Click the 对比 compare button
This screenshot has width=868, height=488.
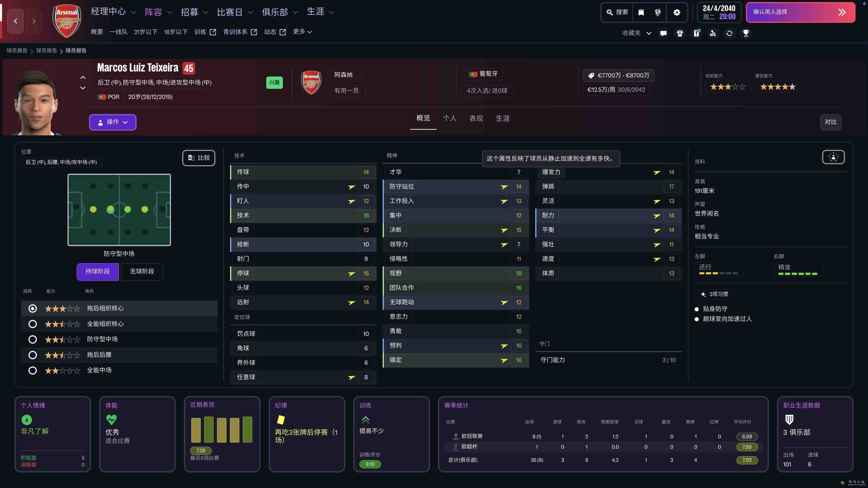(x=830, y=122)
